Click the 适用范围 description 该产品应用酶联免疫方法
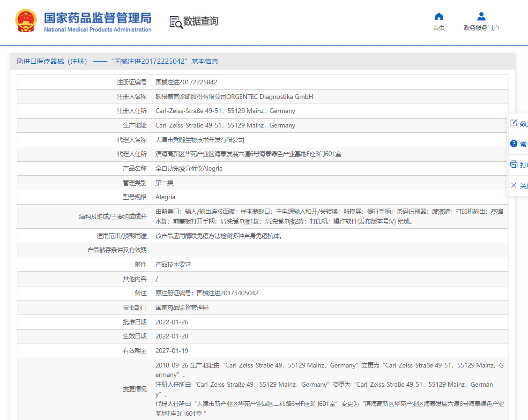528x420 pixels. [219, 236]
